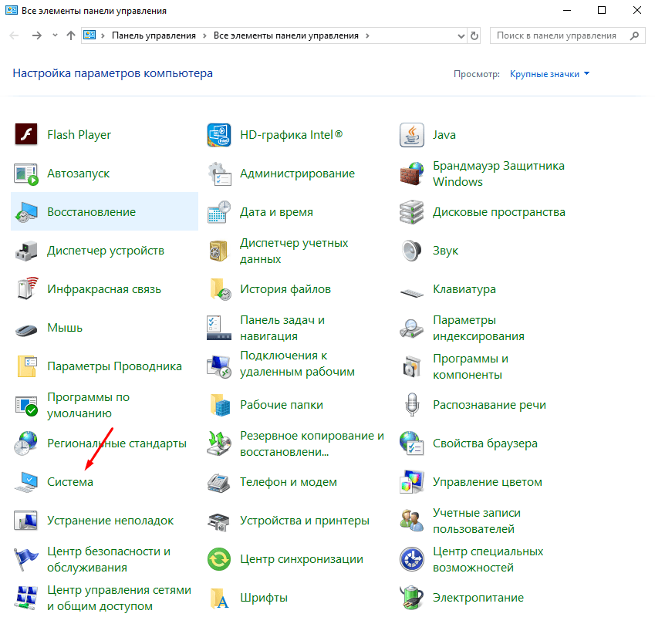This screenshot has height=644, width=655.
Task: Click the Программы и компоненты icon
Action: coord(412,366)
